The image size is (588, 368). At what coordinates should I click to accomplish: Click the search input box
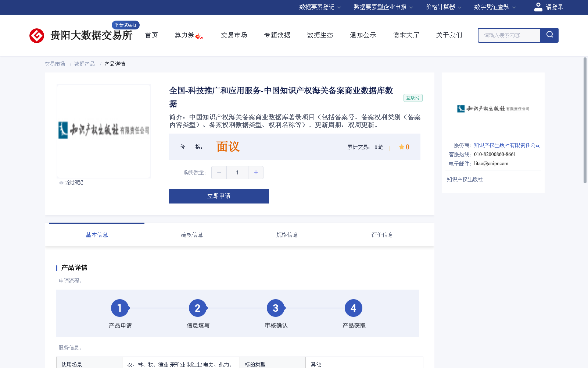(x=509, y=35)
